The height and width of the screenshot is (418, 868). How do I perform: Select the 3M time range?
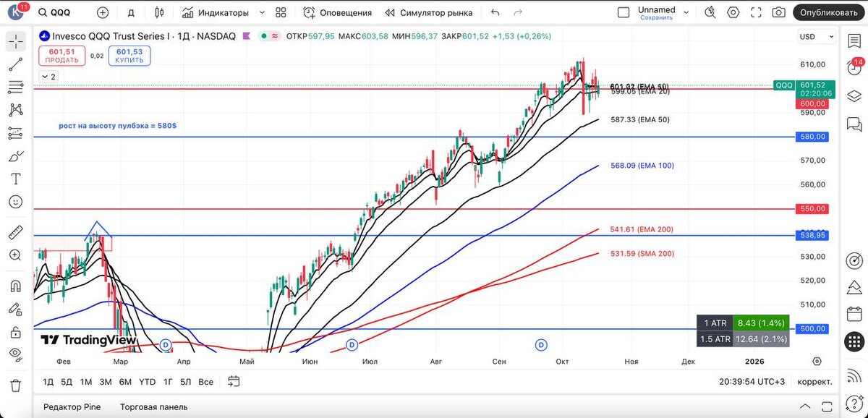pyautogui.click(x=106, y=381)
